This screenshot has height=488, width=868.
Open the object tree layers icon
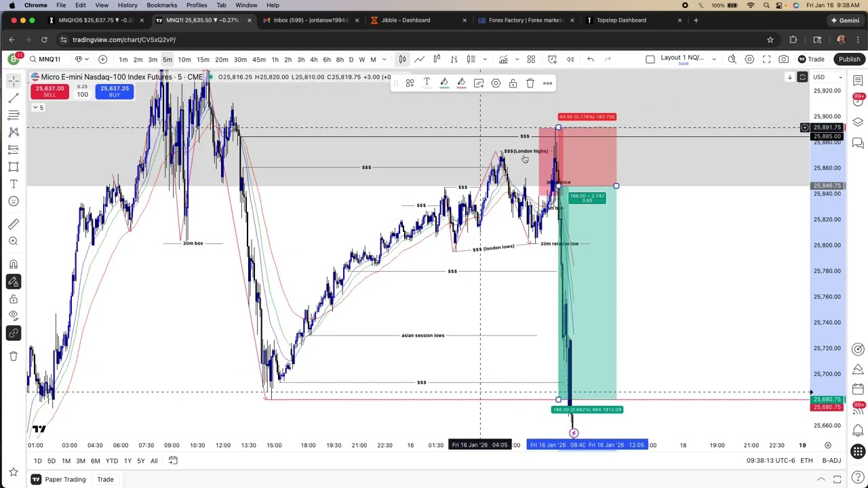[858, 123]
